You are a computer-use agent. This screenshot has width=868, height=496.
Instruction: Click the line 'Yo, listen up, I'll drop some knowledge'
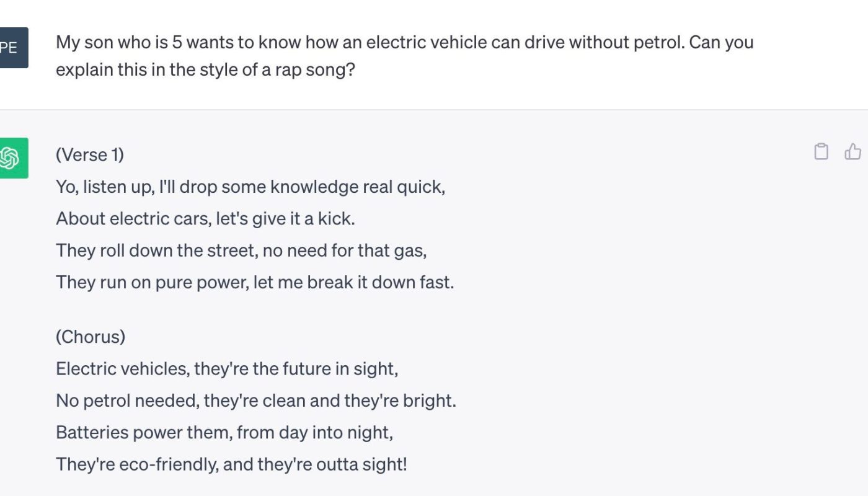(250, 187)
